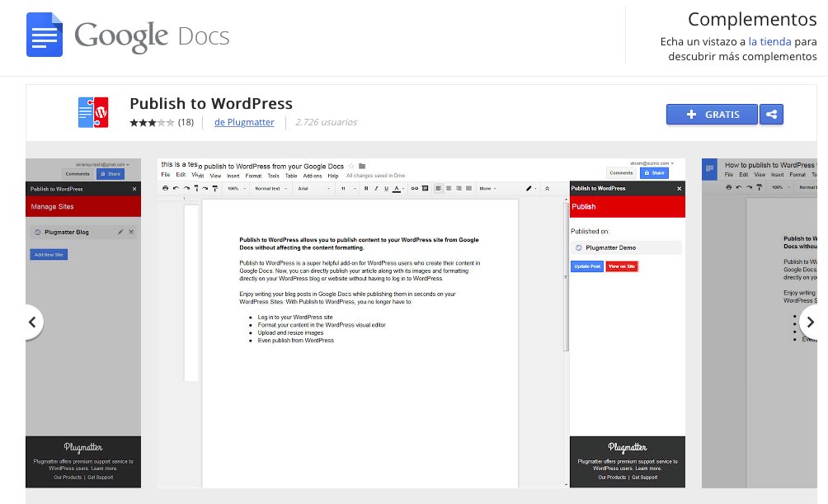
Task: Open Add-ons menu in center screenshot
Action: tap(312, 176)
